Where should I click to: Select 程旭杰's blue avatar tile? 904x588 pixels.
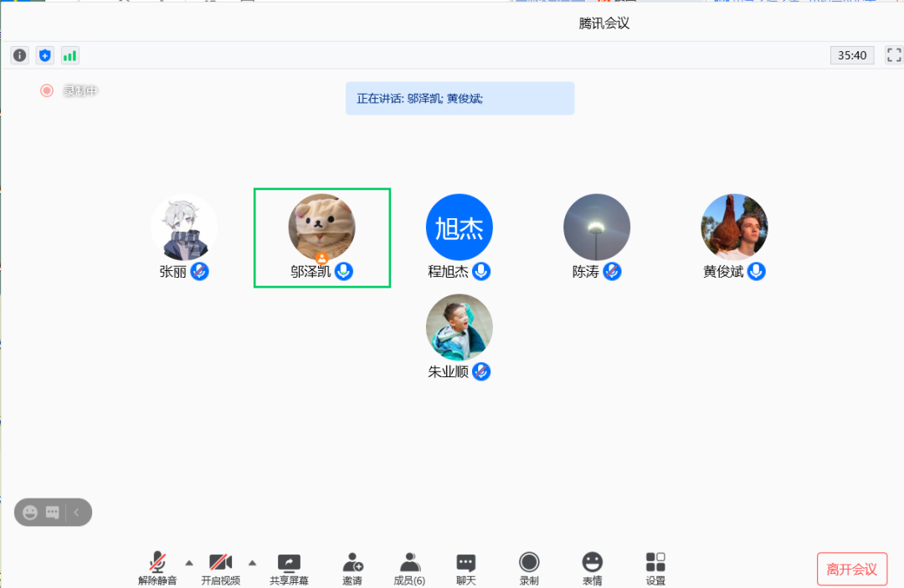point(459,228)
